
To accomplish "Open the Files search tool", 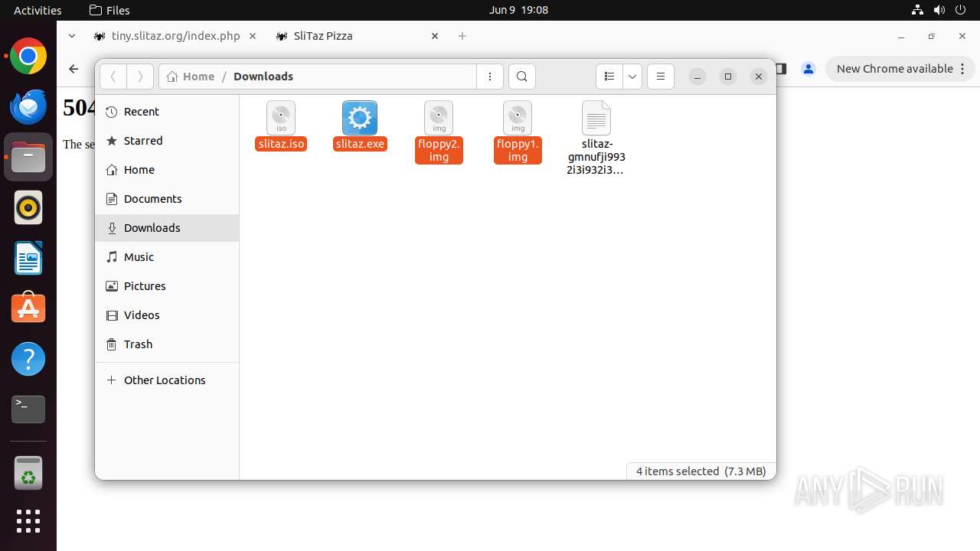I will 522,77.
